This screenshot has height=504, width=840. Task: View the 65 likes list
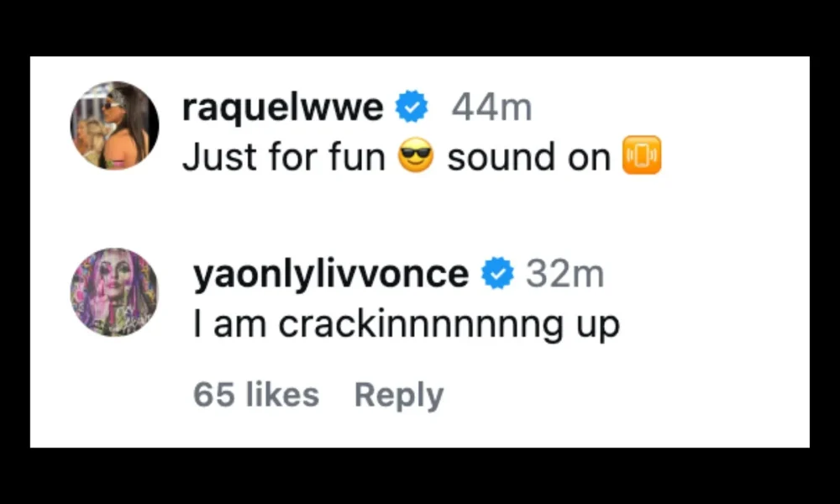click(256, 394)
